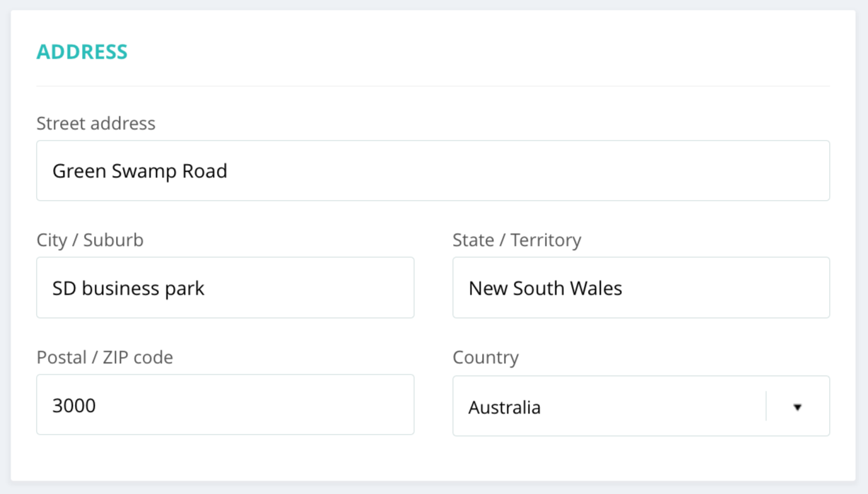Click the ADDRESS section heading

[82, 52]
